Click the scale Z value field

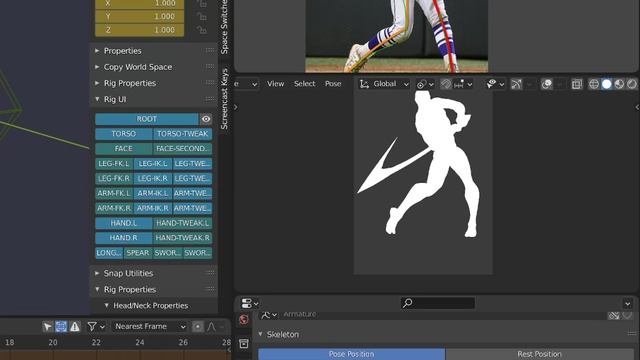point(140,30)
